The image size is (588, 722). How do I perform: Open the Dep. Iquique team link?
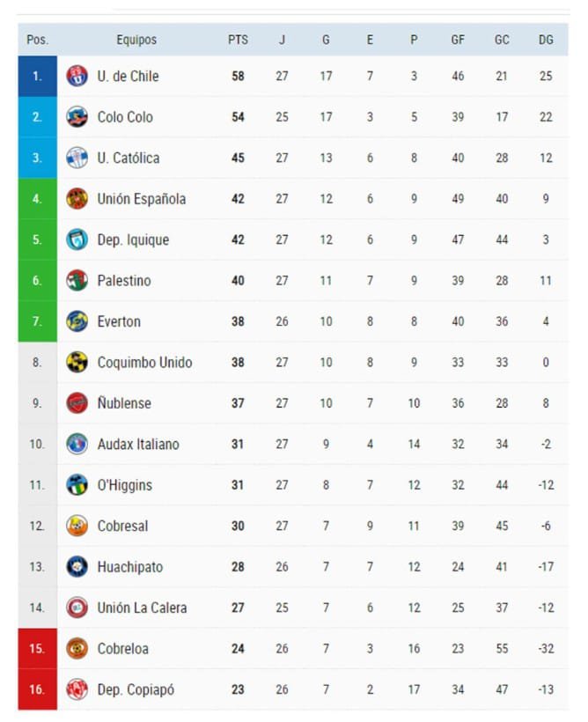tap(133, 240)
